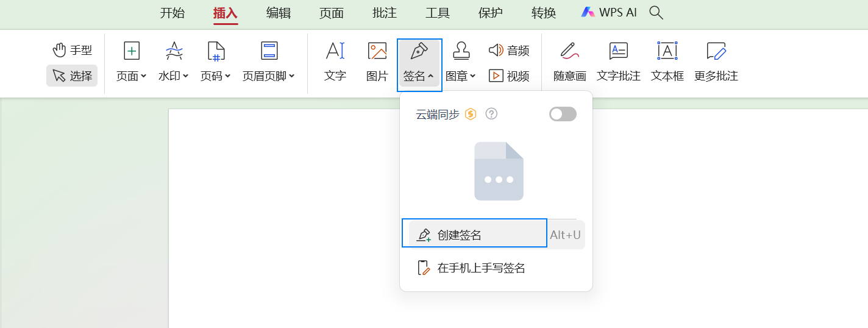Click the 云端同步 premium badge icon
The width and height of the screenshot is (868, 328).
pos(471,114)
